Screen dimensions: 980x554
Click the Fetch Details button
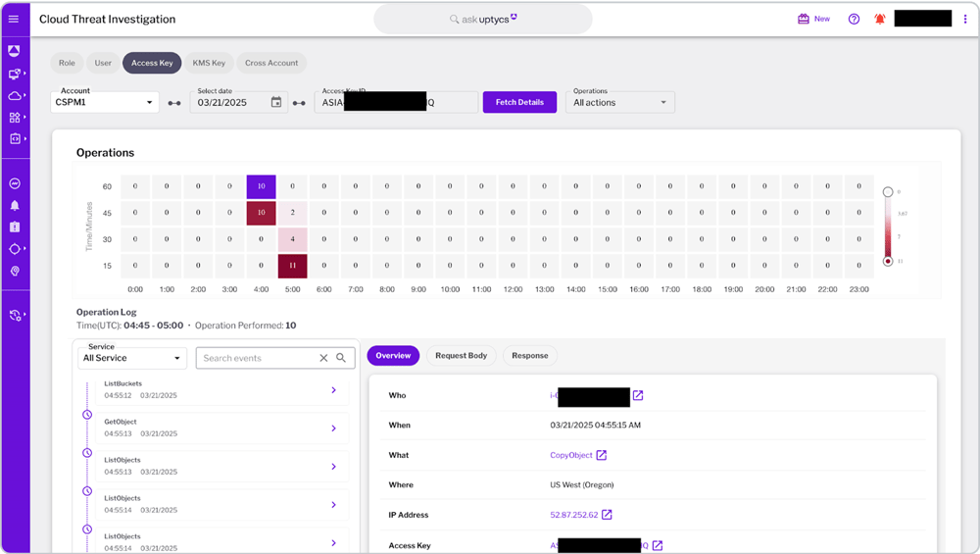[x=520, y=102]
